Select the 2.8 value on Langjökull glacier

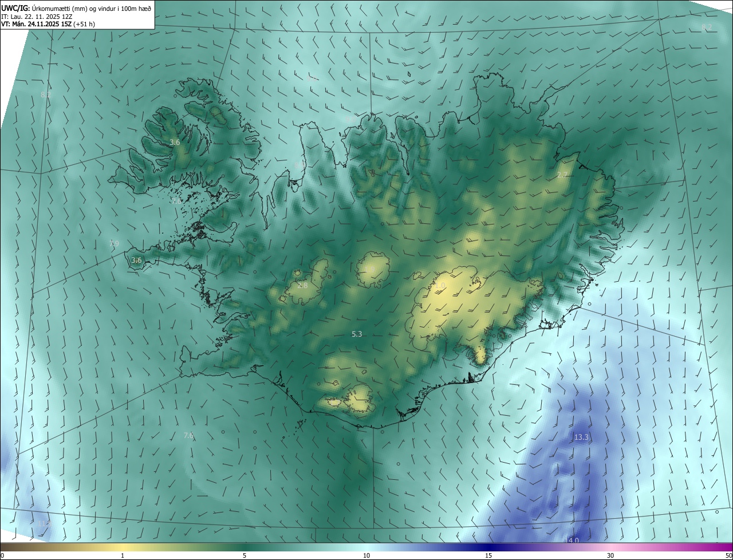[x=302, y=285]
